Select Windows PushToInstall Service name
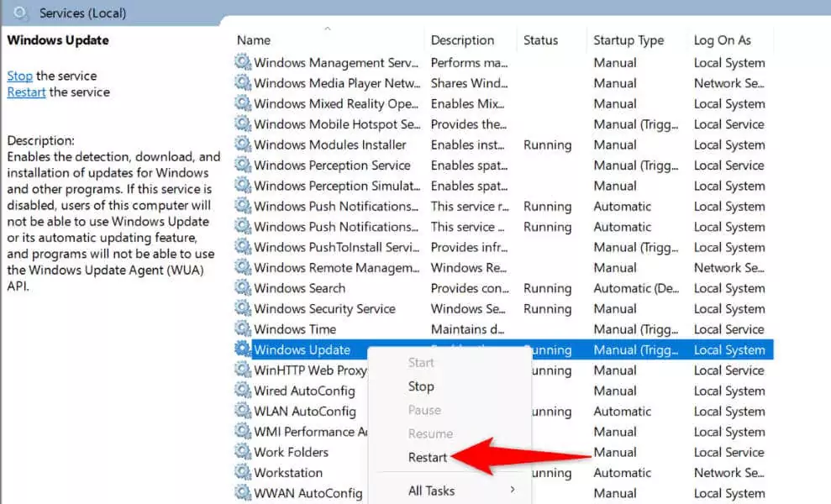This screenshot has height=504, width=831. click(337, 247)
